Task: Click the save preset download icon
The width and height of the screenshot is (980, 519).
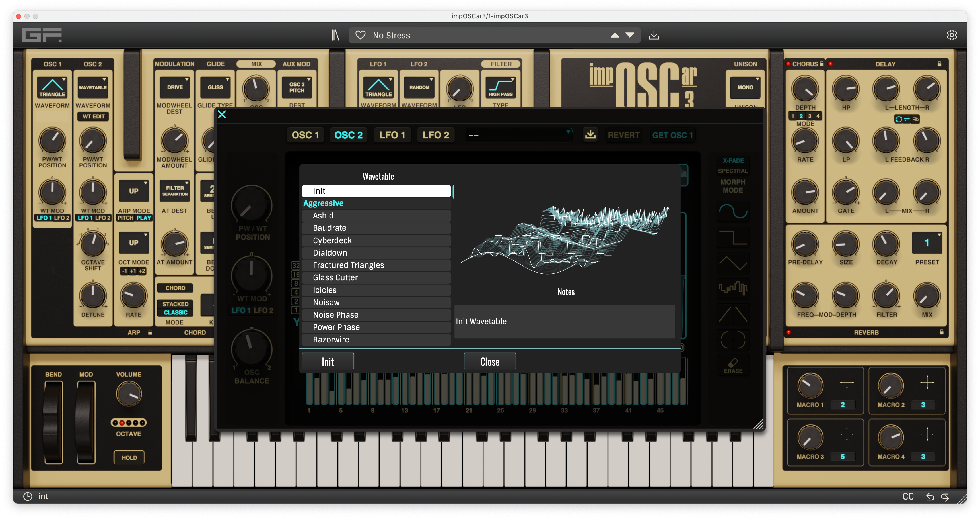Action: coord(654,35)
